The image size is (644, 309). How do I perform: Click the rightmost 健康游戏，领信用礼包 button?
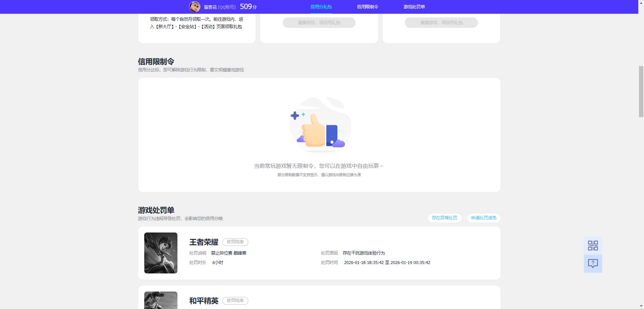(441, 22)
